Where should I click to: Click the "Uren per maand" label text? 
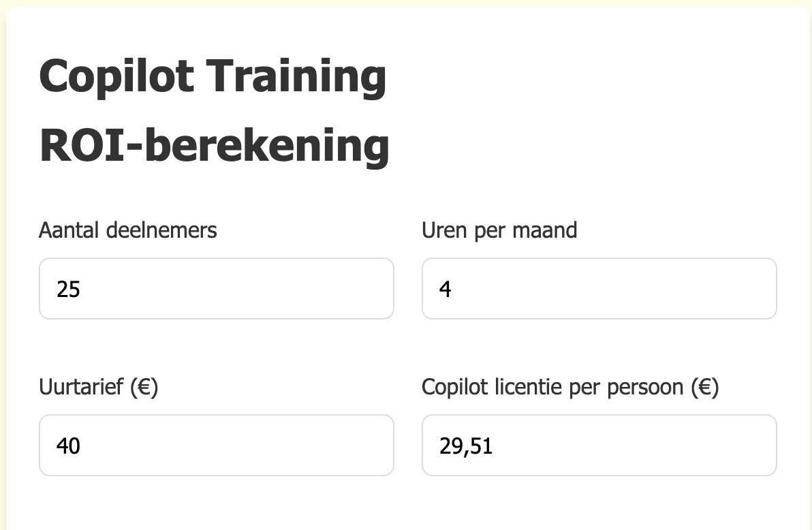pyautogui.click(x=499, y=230)
